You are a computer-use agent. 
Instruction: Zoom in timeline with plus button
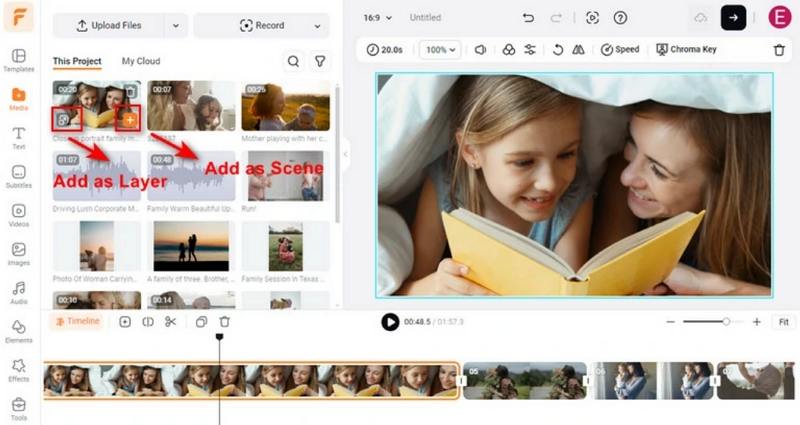(x=757, y=322)
